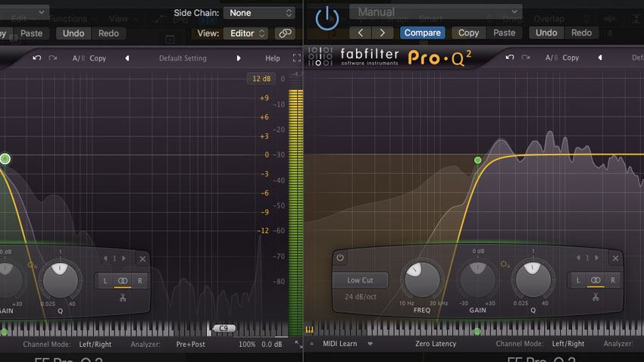Viewport: 644px width, 362px height.
Task: Select previous band arrow in right band panel
Action: [578, 257]
